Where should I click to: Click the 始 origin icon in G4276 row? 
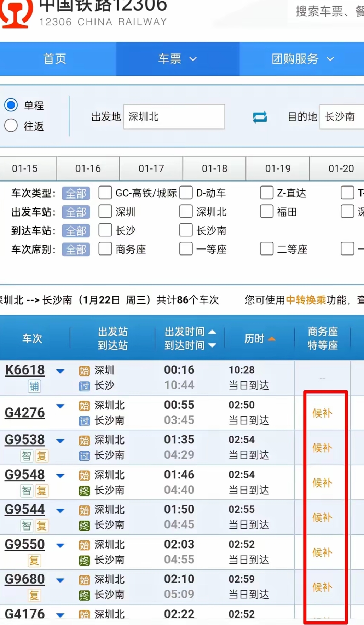point(84,406)
